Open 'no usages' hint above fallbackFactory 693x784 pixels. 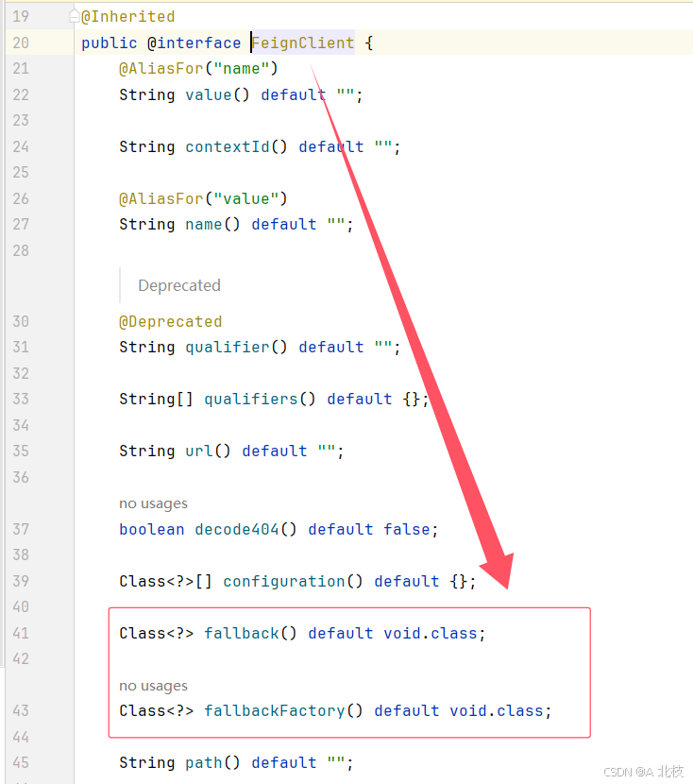[153, 686]
